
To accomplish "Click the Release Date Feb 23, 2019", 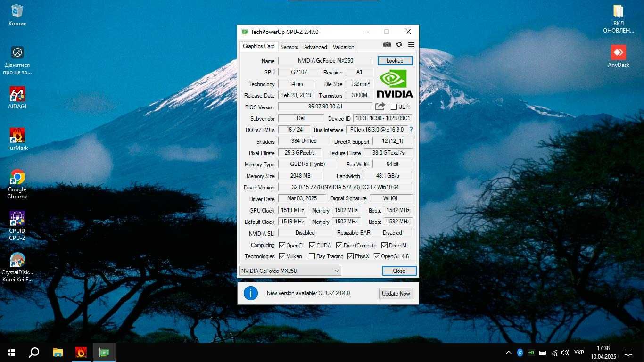I will (296, 95).
